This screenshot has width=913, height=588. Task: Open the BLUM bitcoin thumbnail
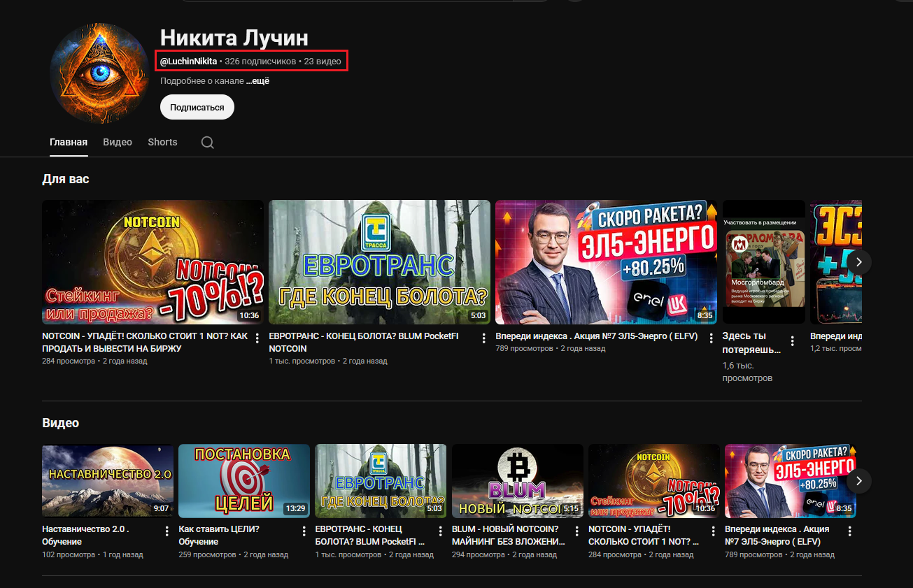pyautogui.click(x=518, y=481)
